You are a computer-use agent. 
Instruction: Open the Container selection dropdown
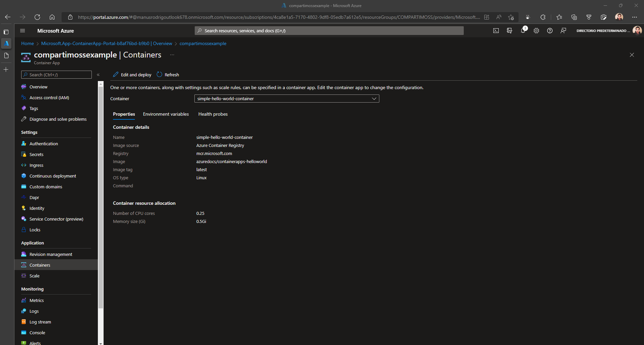374,99
